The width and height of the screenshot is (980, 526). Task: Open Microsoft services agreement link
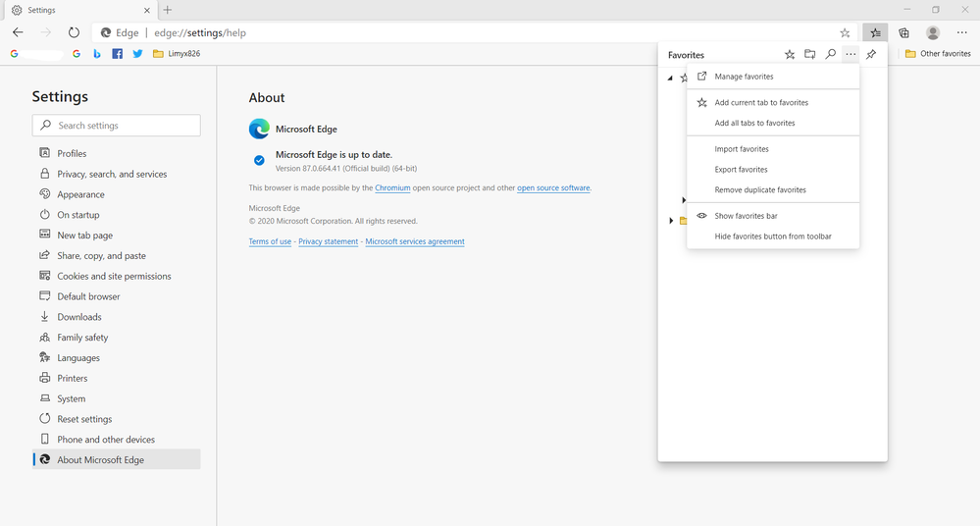pos(415,241)
